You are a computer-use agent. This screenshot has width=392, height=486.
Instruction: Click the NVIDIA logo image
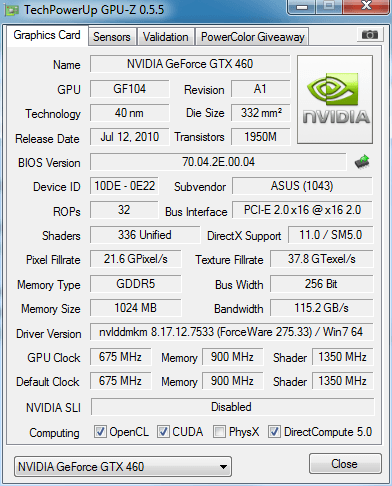(335, 100)
